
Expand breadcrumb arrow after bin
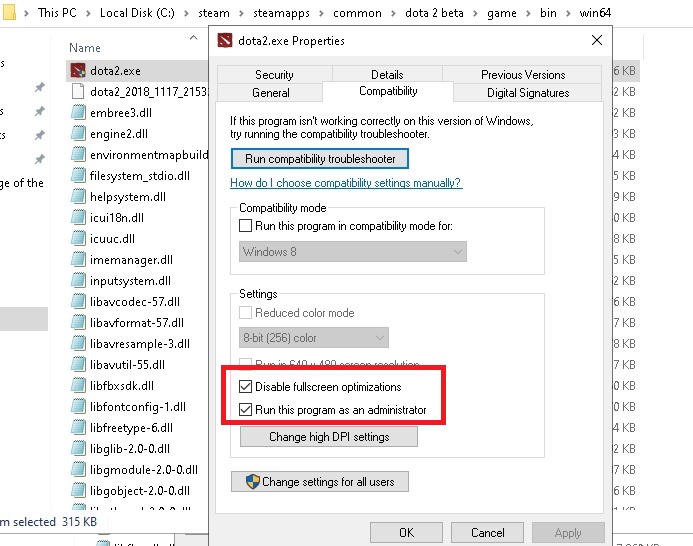click(x=568, y=13)
